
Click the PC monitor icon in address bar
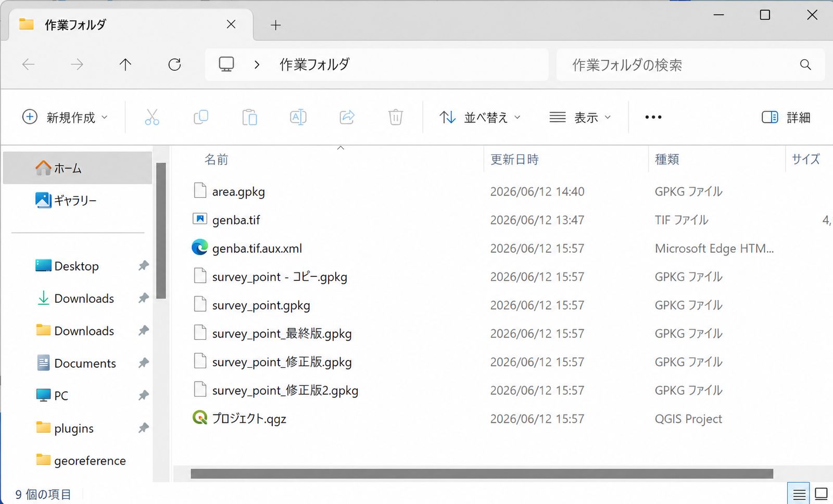tap(226, 64)
